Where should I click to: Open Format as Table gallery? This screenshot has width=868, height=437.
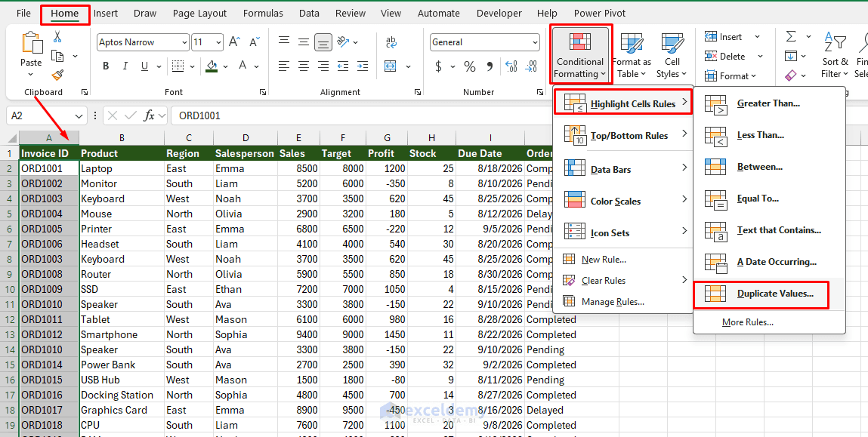tap(631, 56)
